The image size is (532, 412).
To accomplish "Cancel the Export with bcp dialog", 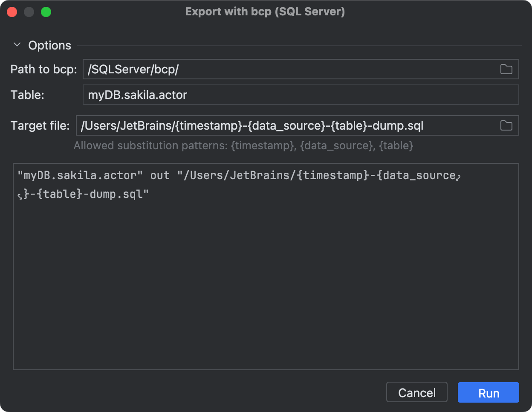I will click(416, 392).
